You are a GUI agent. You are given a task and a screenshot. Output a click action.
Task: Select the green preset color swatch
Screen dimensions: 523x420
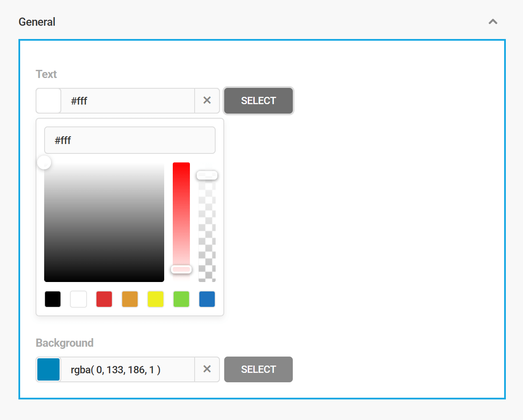pyautogui.click(x=181, y=299)
